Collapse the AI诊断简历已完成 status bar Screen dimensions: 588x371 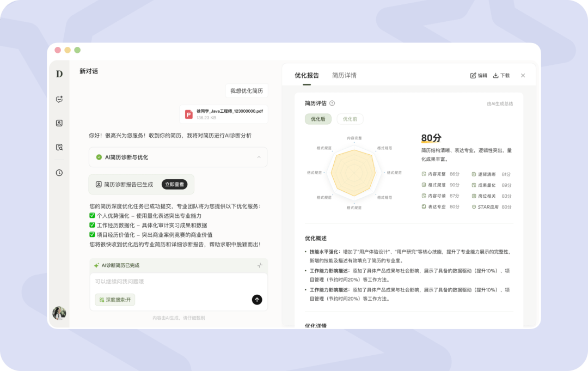point(260,265)
